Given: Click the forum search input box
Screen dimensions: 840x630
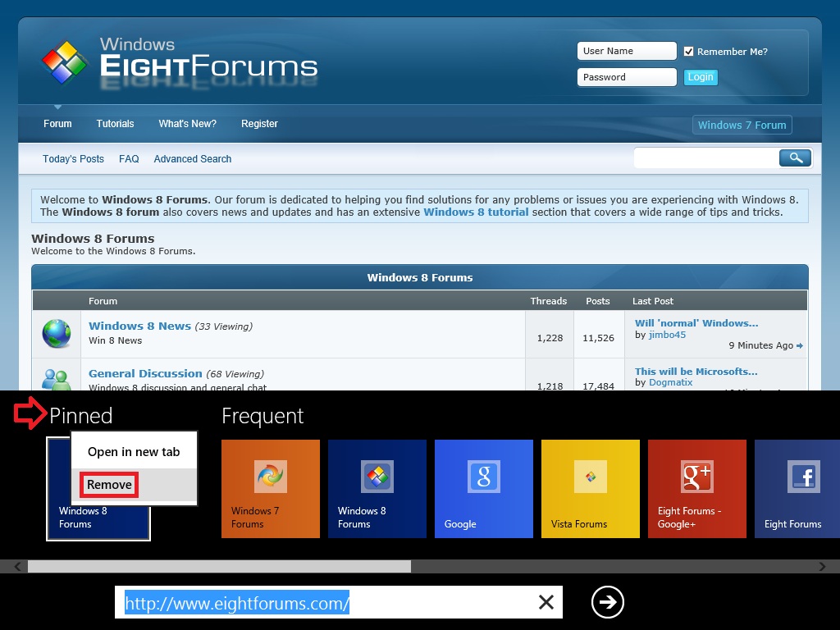Looking at the screenshot, I should pos(706,158).
